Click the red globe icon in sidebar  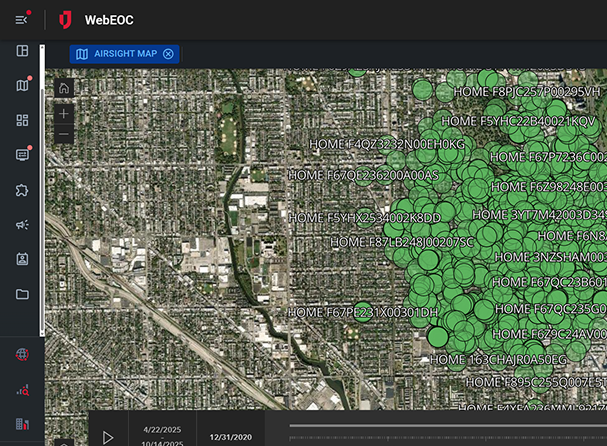tap(22, 354)
